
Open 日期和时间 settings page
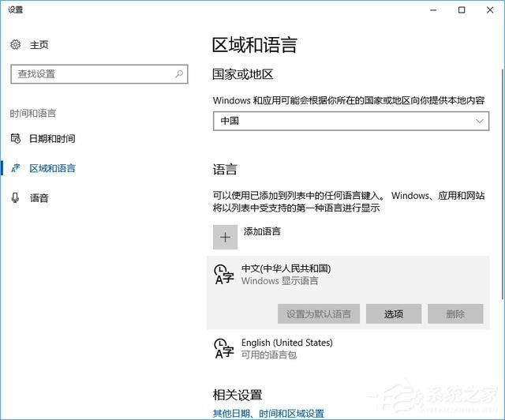pos(53,139)
